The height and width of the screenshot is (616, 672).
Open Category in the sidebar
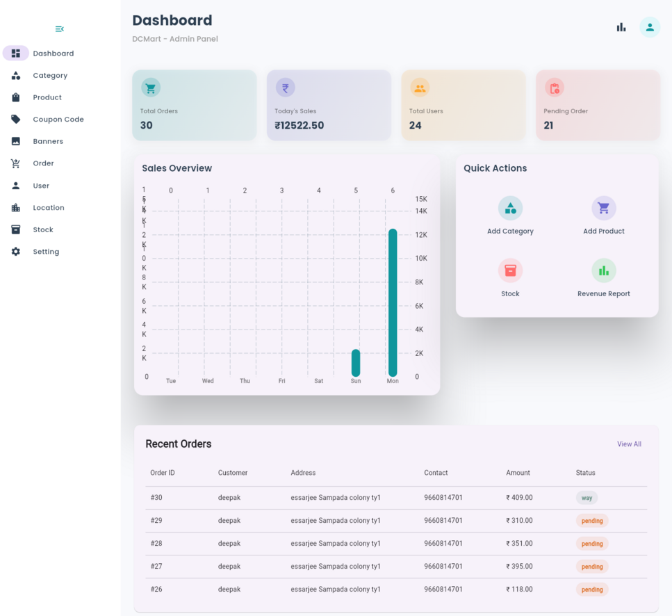coord(49,75)
